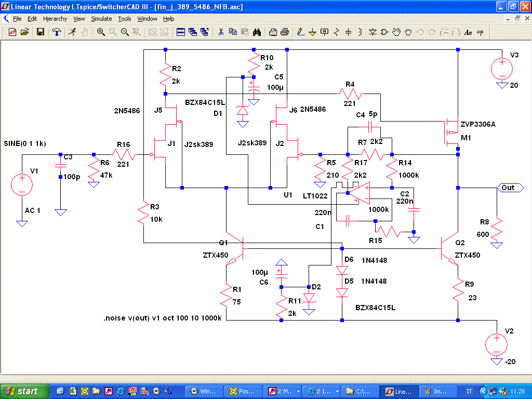Viewport: 532px width, 399px height.
Task: Click the Zoom In magnifier icon
Action: point(101,32)
